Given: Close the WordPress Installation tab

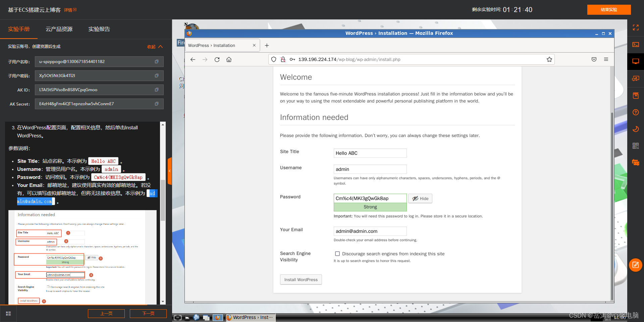Looking at the screenshot, I should (254, 46).
